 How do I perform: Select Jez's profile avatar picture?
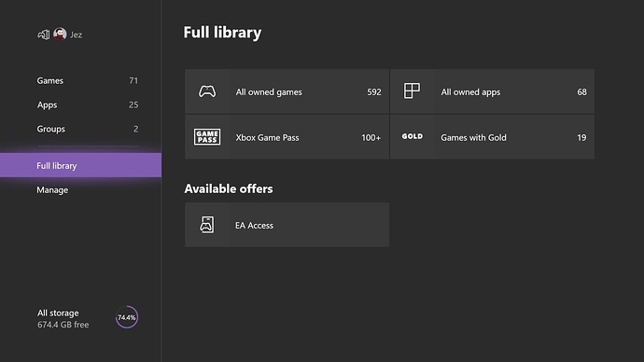(x=60, y=35)
